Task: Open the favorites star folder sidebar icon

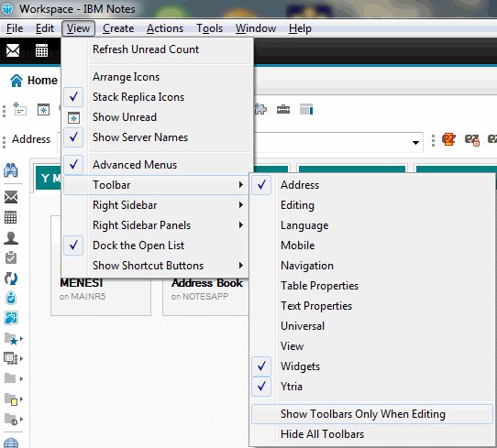Action: click(11, 339)
